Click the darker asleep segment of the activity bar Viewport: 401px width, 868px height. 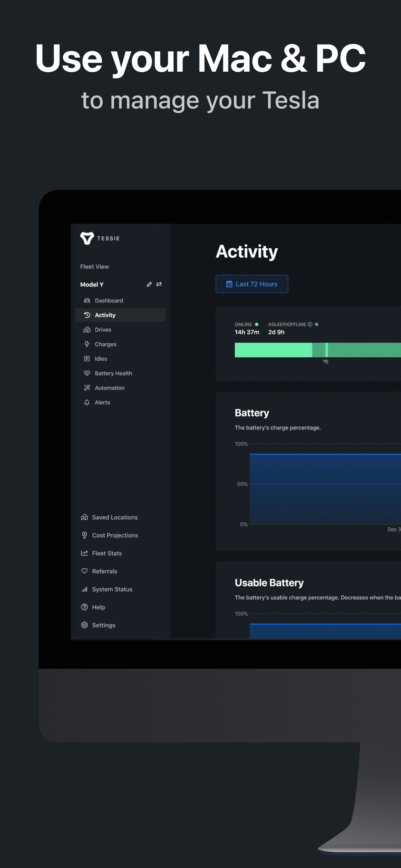364,350
